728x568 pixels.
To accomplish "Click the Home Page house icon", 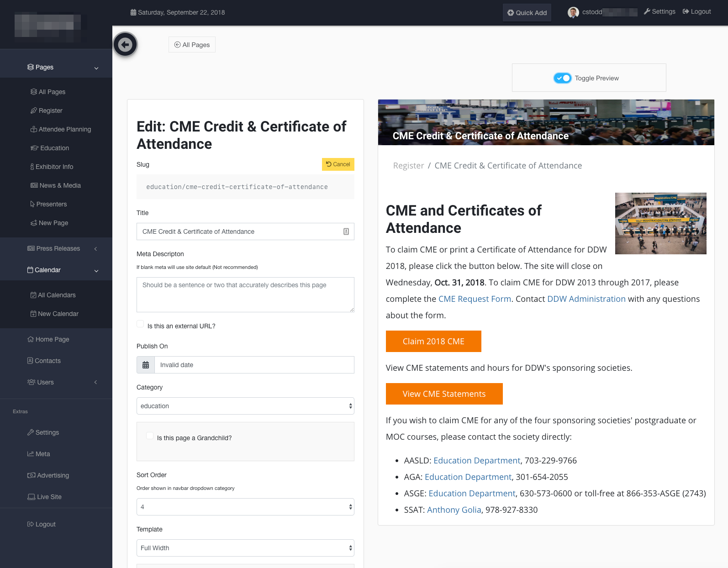I will [x=31, y=339].
